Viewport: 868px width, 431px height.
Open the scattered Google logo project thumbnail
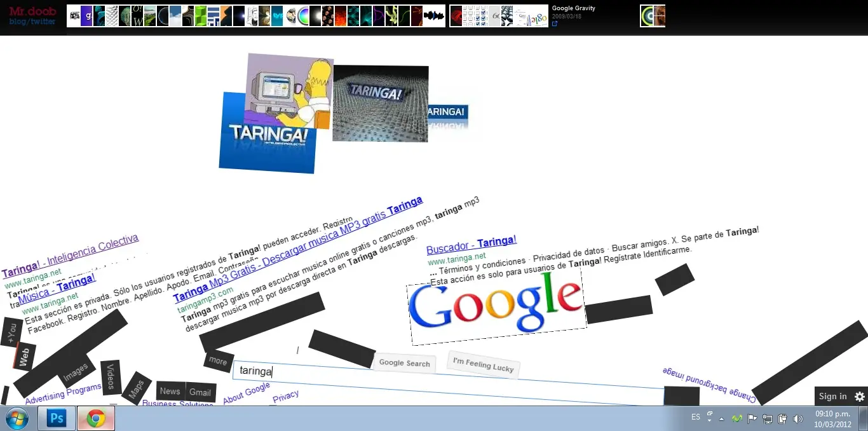[x=531, y=16]
